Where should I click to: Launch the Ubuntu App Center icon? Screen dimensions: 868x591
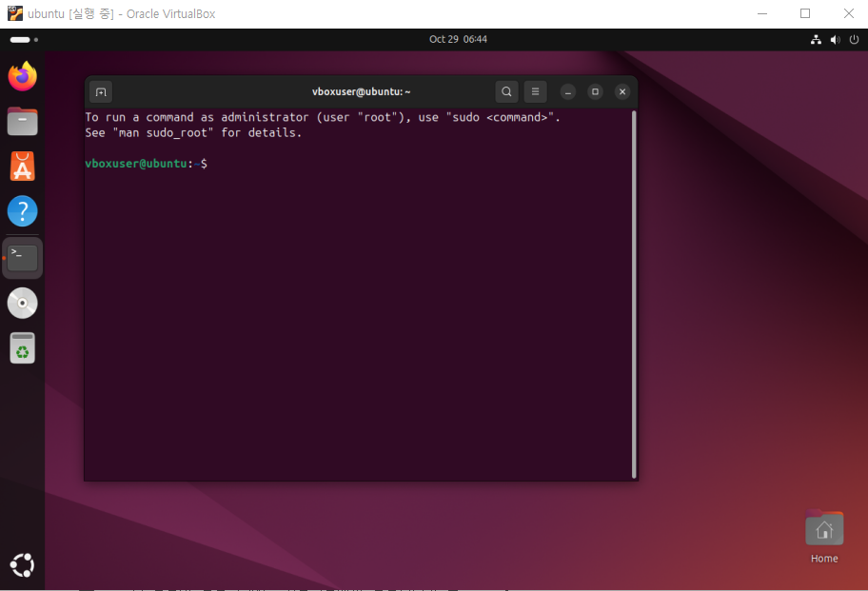click(22, 166)
